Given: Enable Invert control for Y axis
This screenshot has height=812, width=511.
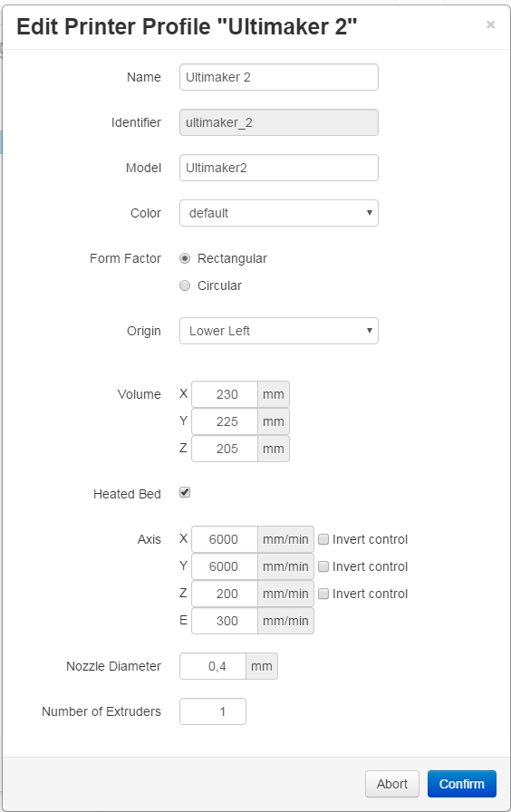Looking at the screenshot, I should point(323,566).
